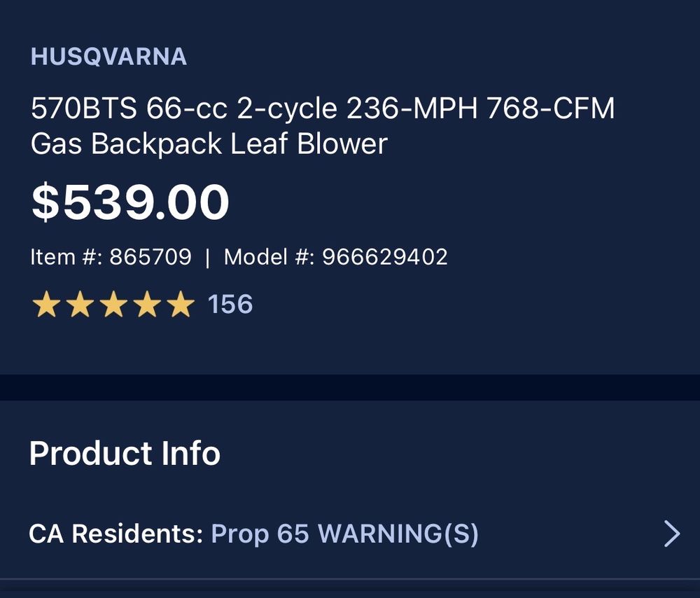Tap the 570BTS 66-cc product title line
700x598 pixels.
tap(322, 109)
